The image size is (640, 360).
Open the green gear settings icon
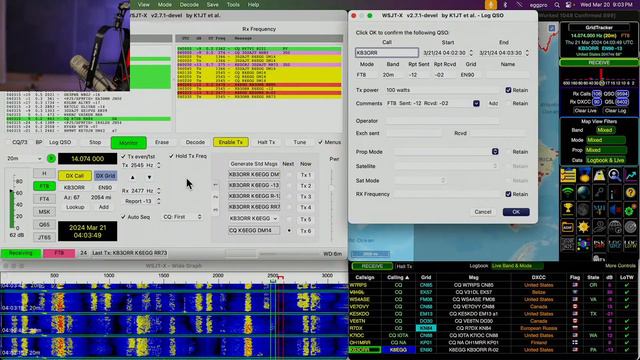(631, 209)
